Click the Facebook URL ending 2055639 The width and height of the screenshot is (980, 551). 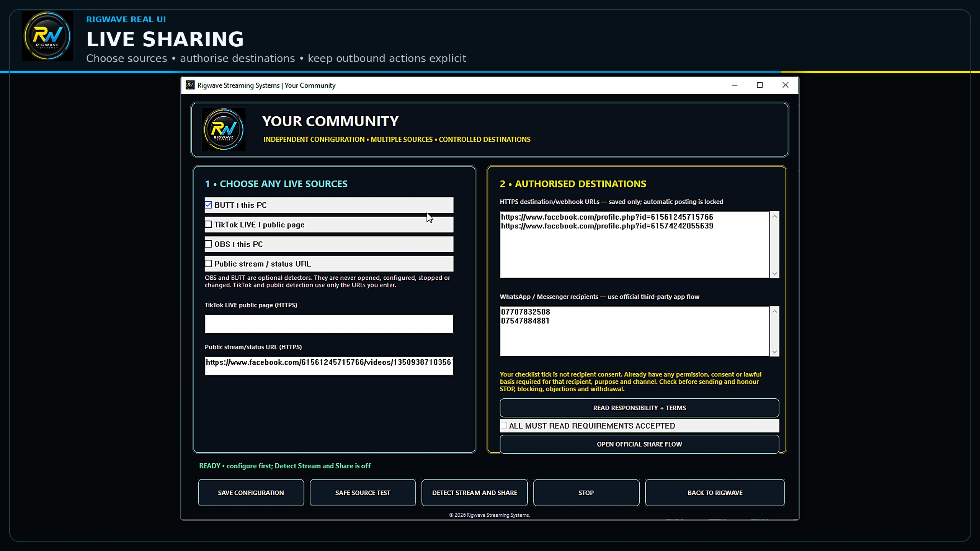[607, 226]
